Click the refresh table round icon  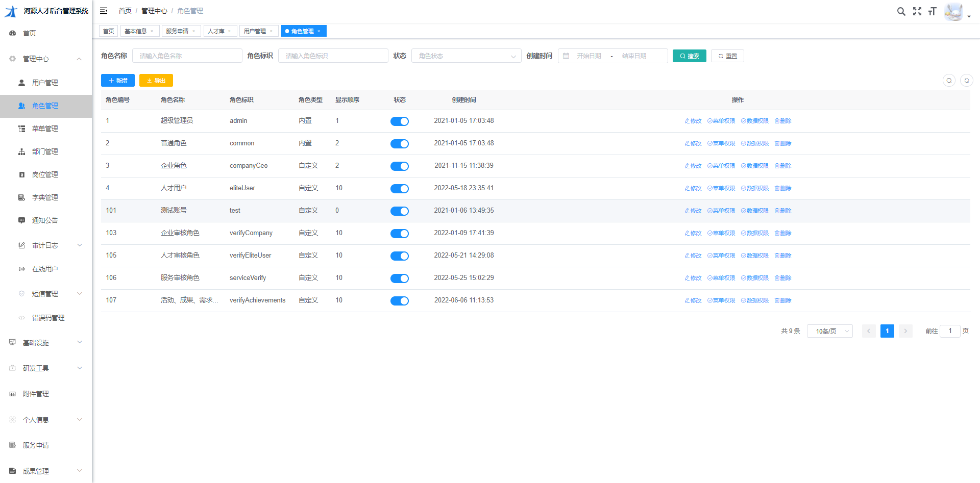(966, 81)
